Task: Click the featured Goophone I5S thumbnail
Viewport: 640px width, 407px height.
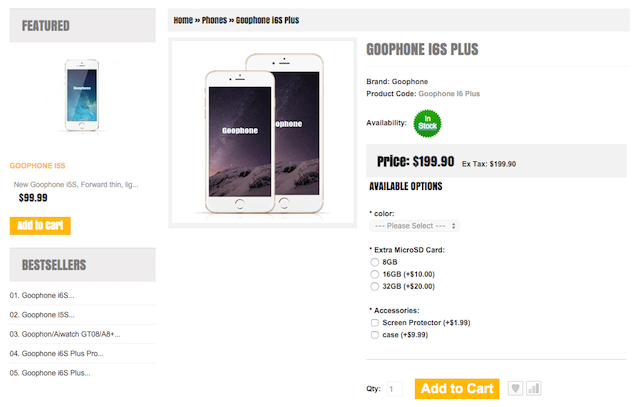Action: coord(82,95)
